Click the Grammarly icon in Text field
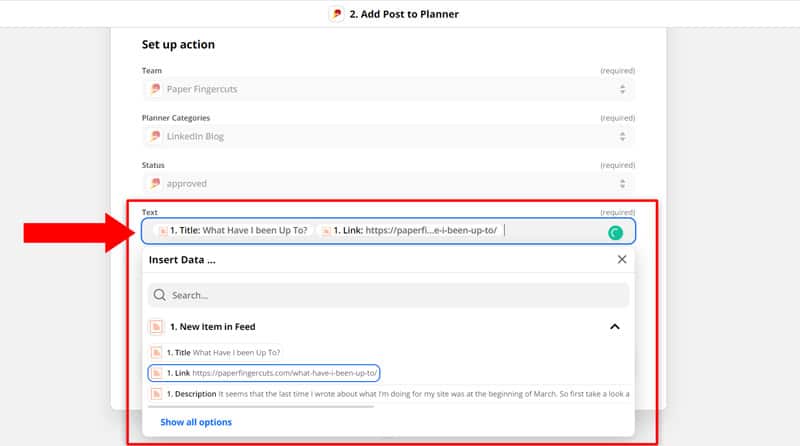 (615, 233)
